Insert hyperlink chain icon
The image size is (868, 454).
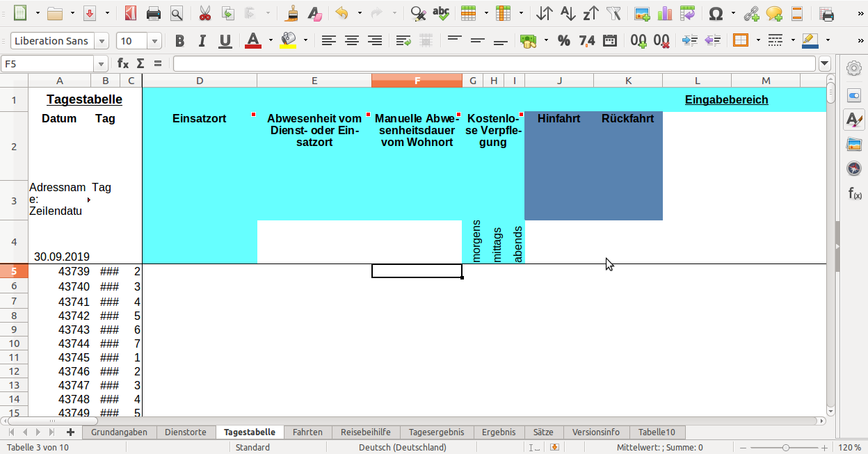point(751,13)
